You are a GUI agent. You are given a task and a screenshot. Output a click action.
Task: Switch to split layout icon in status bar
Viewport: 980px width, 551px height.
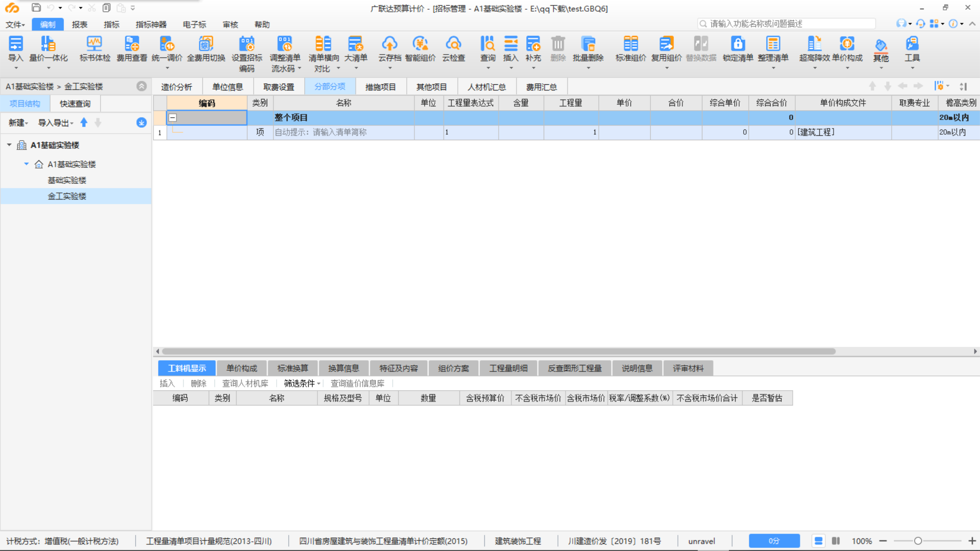point(836,541)
